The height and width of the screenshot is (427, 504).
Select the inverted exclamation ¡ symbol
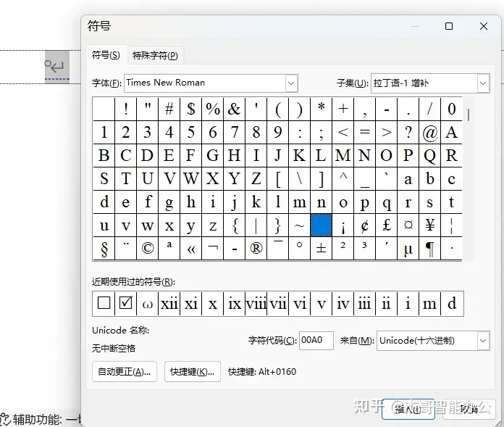click(x=343, y=225)
